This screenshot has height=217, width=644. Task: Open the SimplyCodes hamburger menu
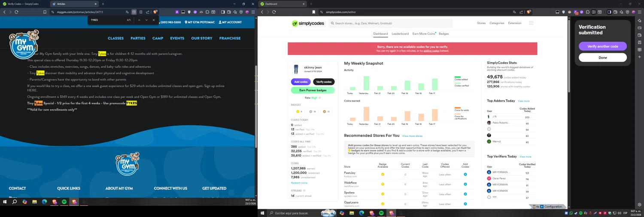pyautogui.click(x=531, y=23)
